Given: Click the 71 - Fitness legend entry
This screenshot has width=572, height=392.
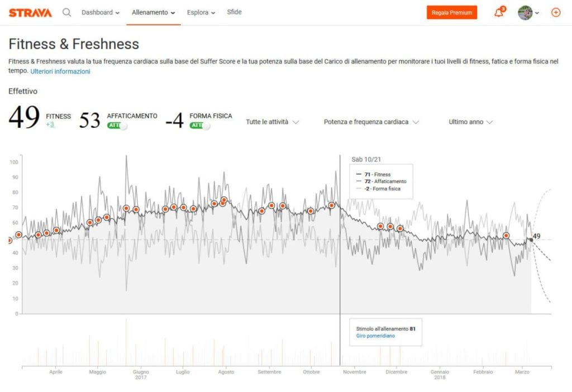Looking at the screenshot, I should [373, 174].
